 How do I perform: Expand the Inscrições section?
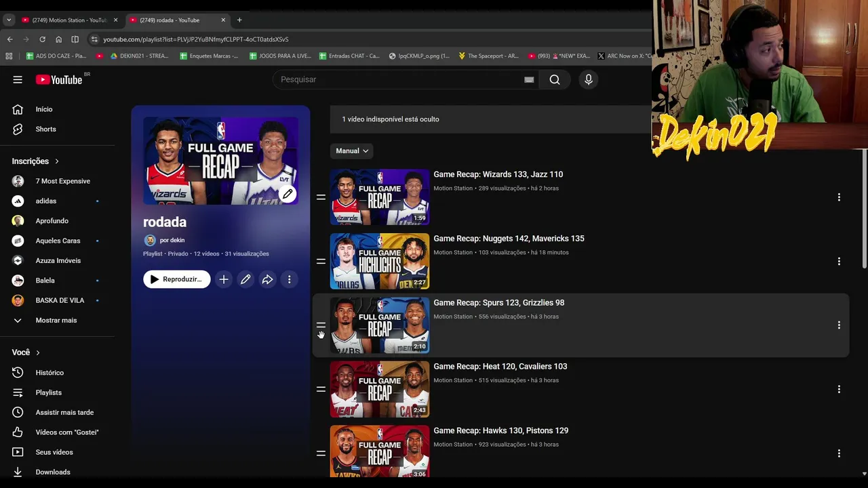(x=36, y=161)
